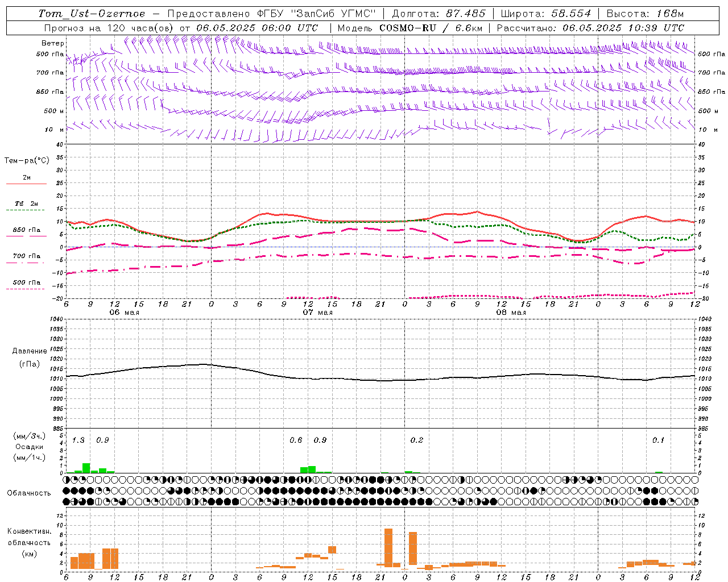Click the "Облачность" cloud cover label

click(x=29, y=493)
